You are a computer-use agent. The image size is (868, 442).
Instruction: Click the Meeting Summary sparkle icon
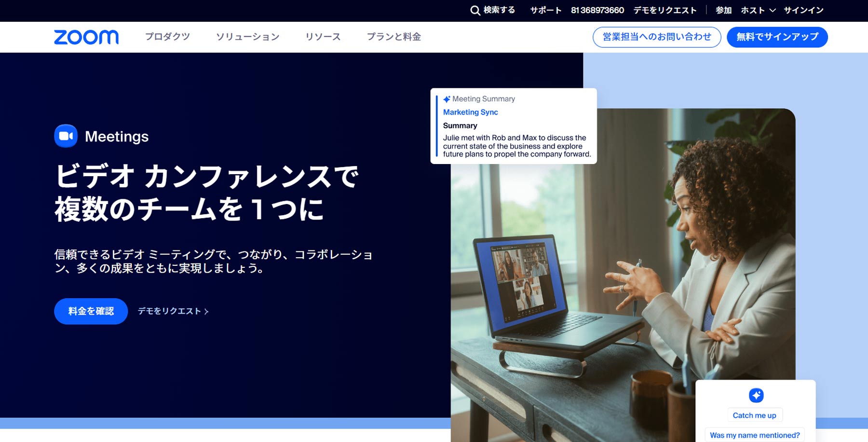tap(447, 99)
